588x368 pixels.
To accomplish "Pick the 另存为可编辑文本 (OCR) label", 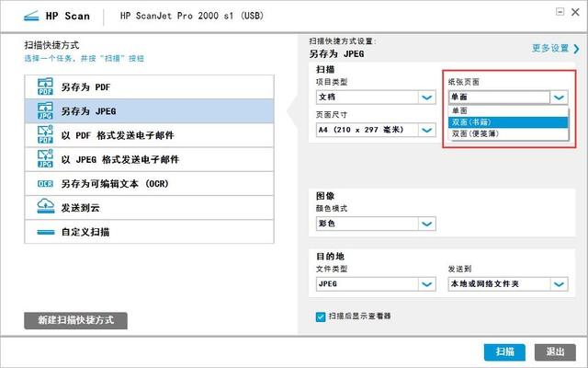I will tap(115, 184).
